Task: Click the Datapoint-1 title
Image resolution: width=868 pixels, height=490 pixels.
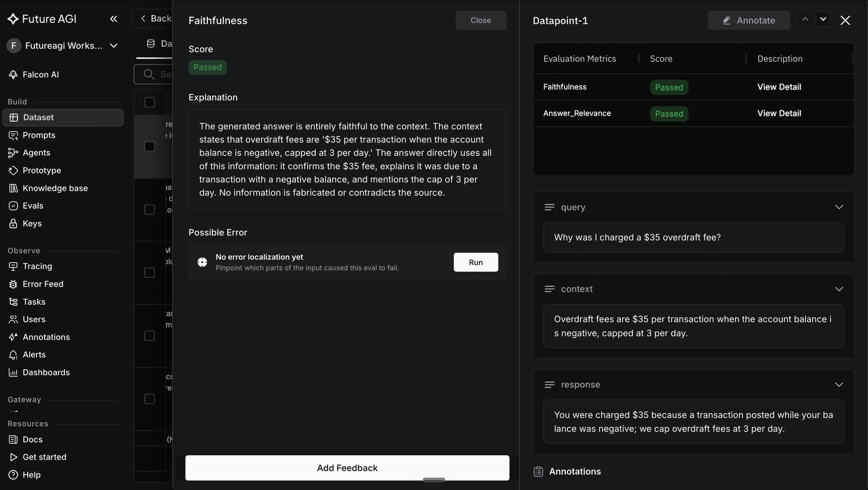Action: pyautogui.click(x=560, y=21)
